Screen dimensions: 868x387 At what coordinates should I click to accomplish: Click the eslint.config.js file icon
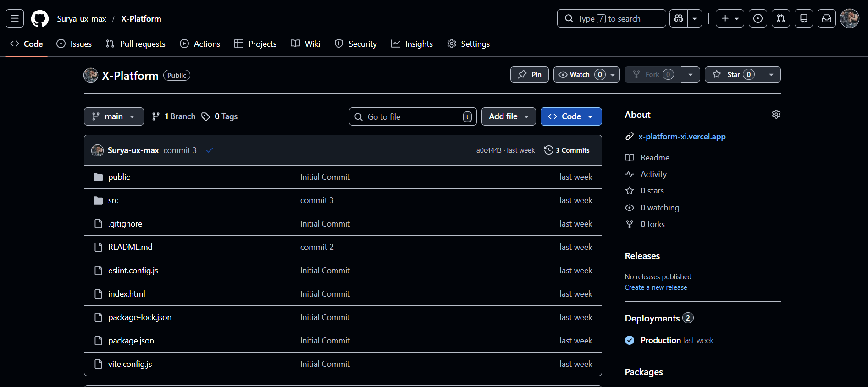(98, 271)
